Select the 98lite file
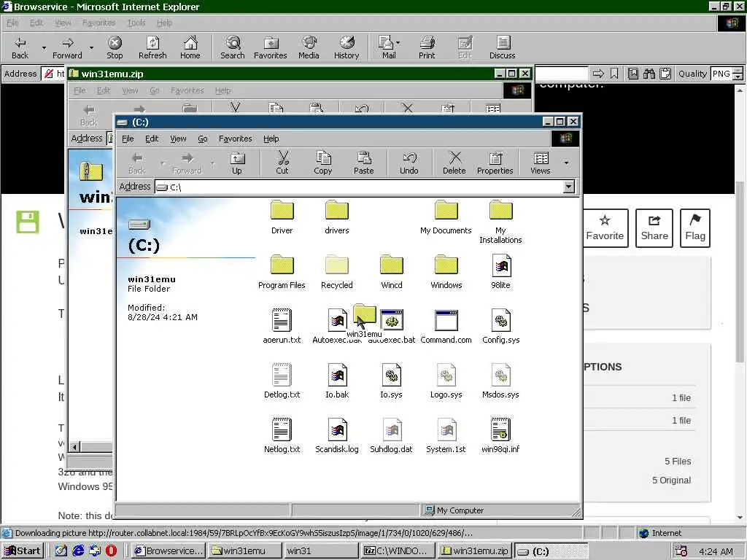Screen dimensions: 747x560 [x=500, y=272]
